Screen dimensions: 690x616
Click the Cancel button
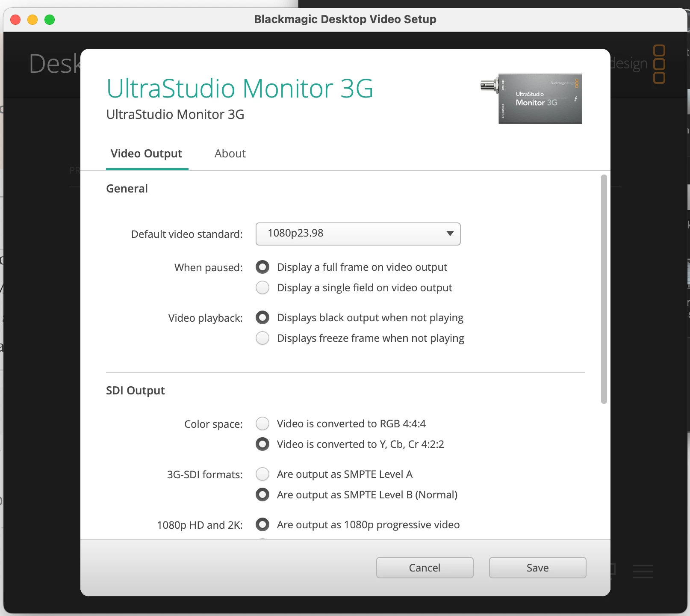click(425, 568)
